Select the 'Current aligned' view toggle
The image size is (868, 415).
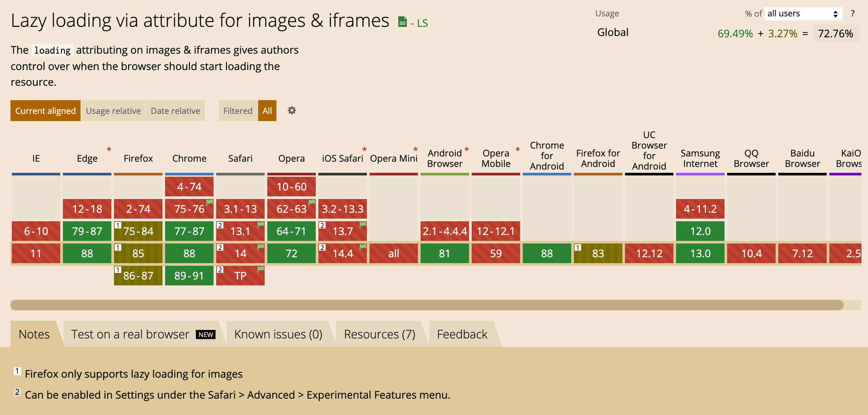tap(46, 111)
